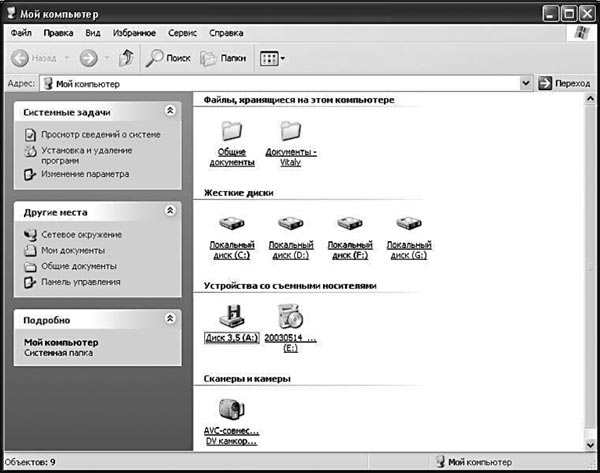Go up one folder level icon

coord(126,58)
